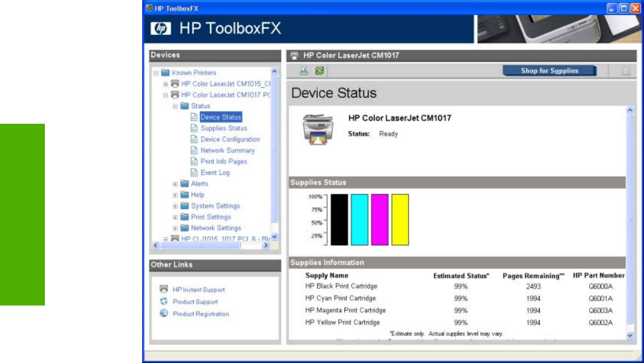Click the Shop for Supplies button
The width and height of the screenshot is (644, 363).
click(x=549, y=71)
